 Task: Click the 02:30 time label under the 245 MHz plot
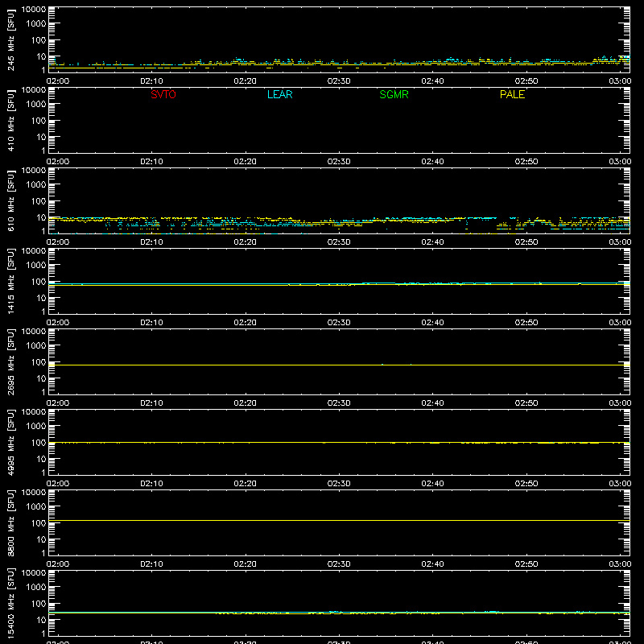click(339, 81)
